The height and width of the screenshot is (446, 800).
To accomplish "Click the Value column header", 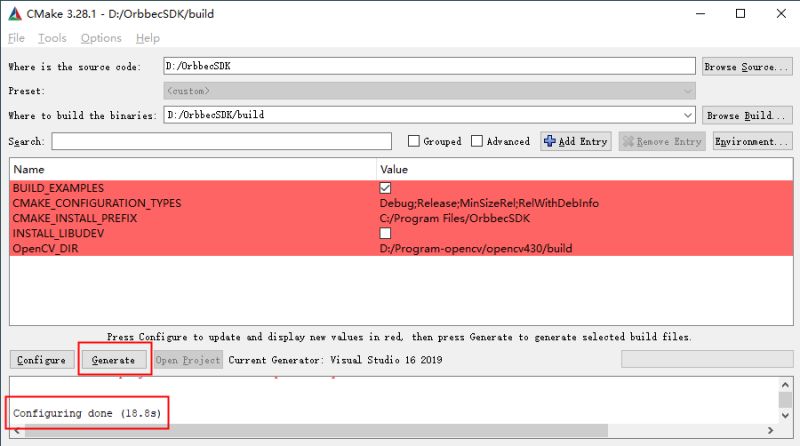I will [585, 169].
